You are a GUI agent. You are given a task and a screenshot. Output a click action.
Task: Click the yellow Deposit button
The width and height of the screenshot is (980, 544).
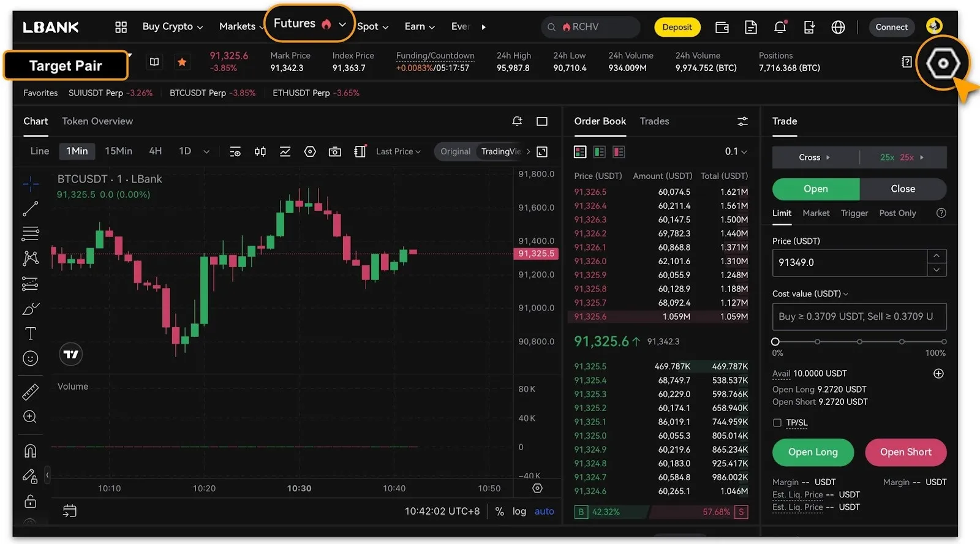677,27
